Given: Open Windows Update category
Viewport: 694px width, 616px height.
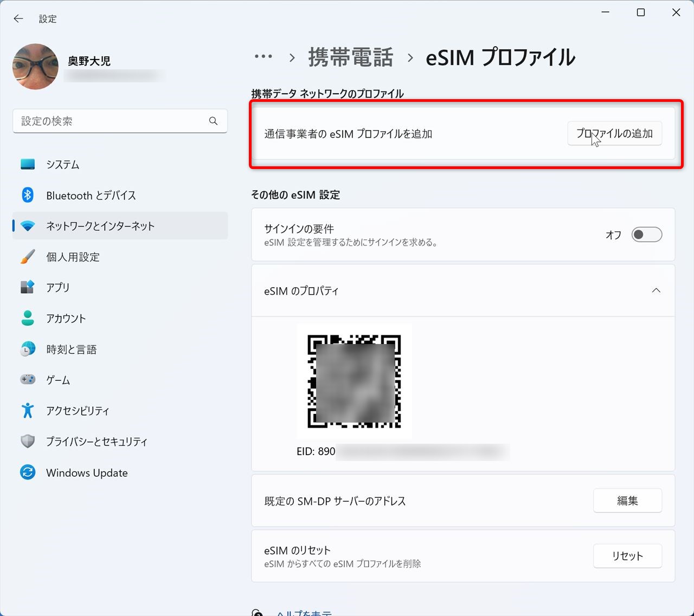Looking at the screenshot, I should click(120, 472).
